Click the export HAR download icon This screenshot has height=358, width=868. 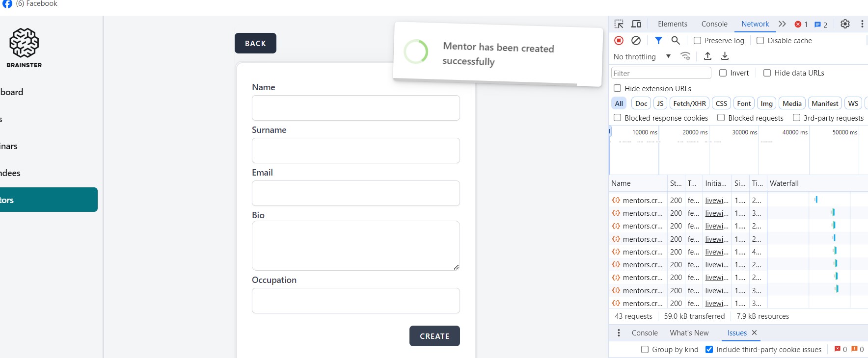pos(725,56)
